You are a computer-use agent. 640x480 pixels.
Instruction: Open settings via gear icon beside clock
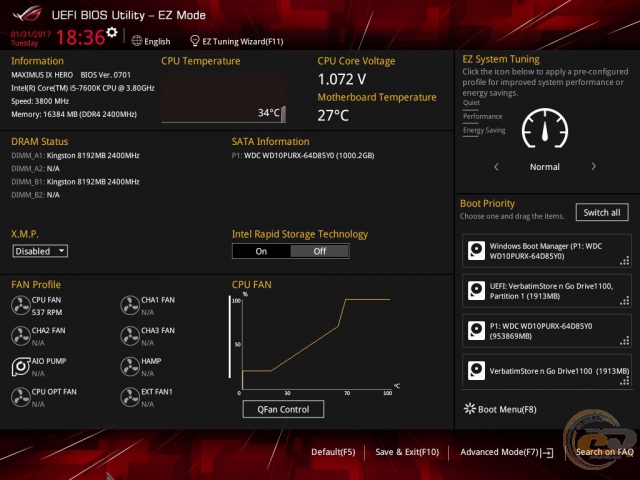click(x=111, y=32)
